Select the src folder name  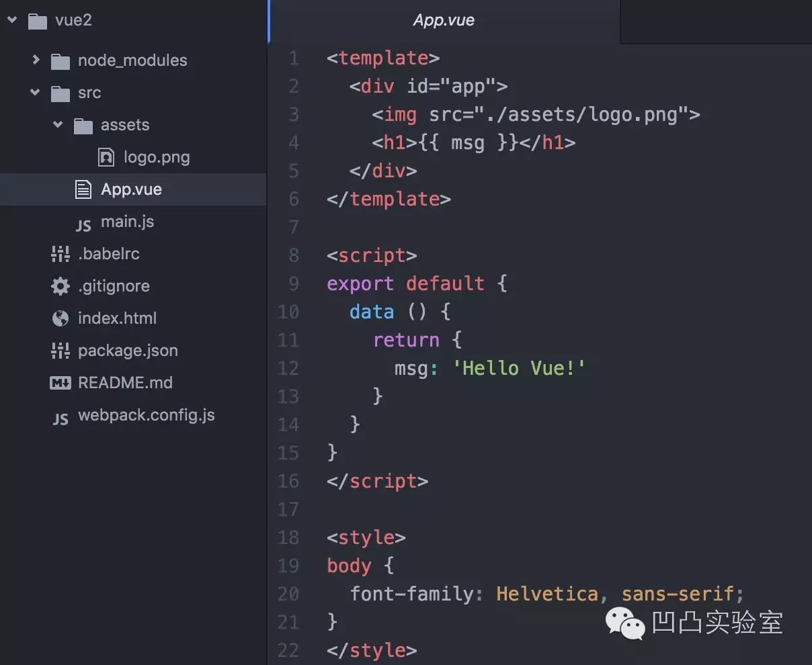89,93
